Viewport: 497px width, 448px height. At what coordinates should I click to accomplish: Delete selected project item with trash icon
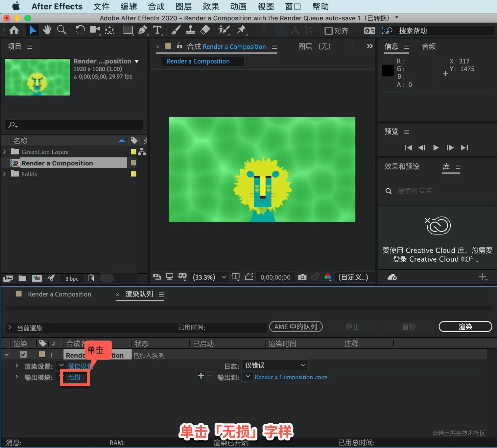(91, 278)
